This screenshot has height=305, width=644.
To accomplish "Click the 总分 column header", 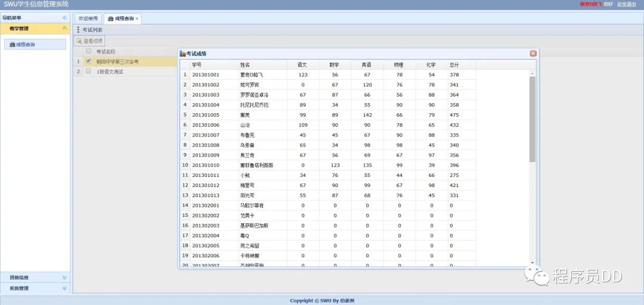I will click(x=462, y=65).
